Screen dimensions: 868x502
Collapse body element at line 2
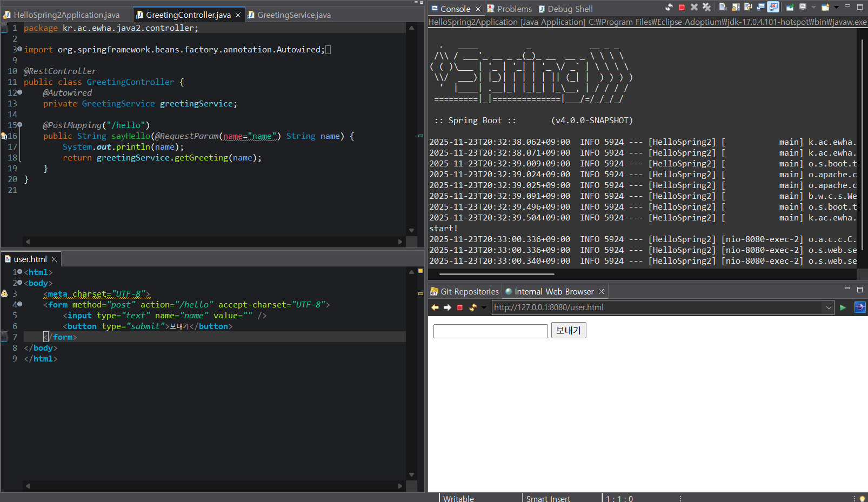tap(20, 283)
